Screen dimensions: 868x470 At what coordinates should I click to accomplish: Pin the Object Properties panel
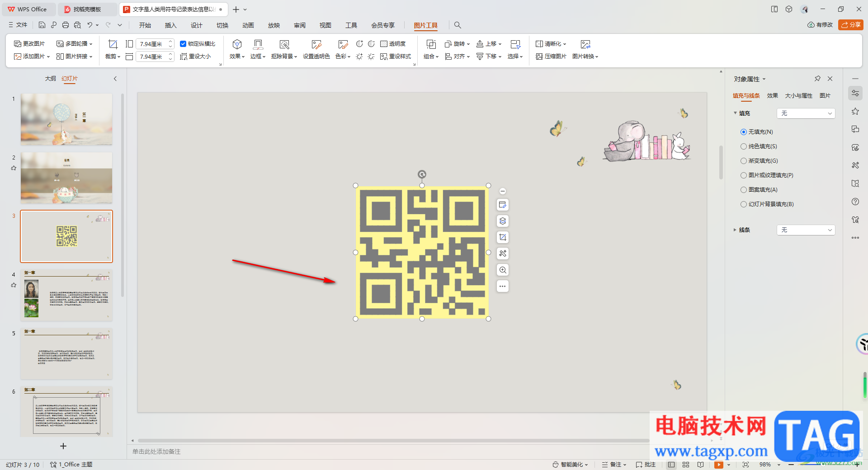(817, 79)
